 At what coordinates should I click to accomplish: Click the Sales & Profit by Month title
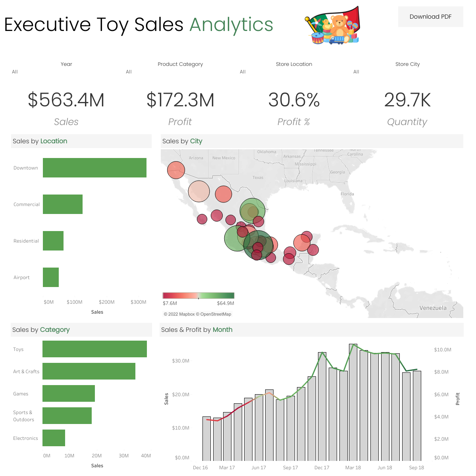197,330
